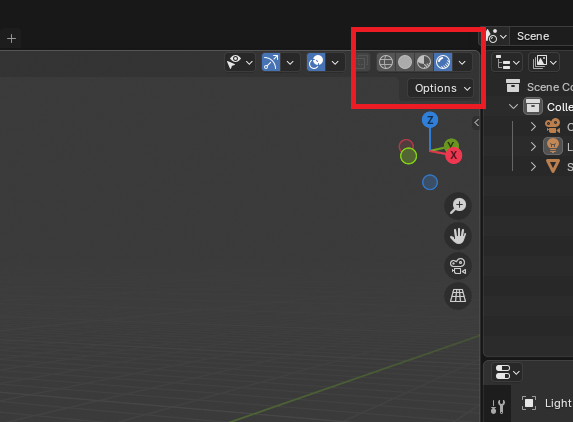
Task: Toggle X-Ray mode icon
Action: pos(361,62)
